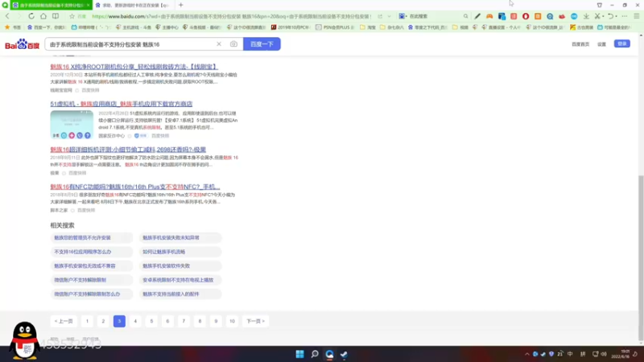Click the blue 登录 login button

click(621, 43)
